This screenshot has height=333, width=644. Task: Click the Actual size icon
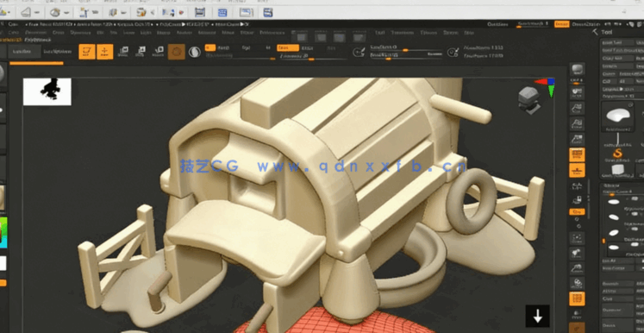[x=577, y=123]
